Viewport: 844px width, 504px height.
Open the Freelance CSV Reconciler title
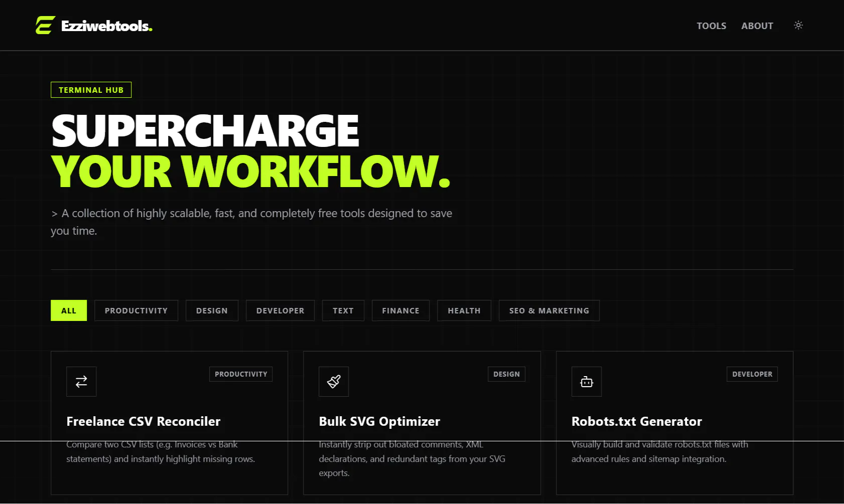click(144, 421)
